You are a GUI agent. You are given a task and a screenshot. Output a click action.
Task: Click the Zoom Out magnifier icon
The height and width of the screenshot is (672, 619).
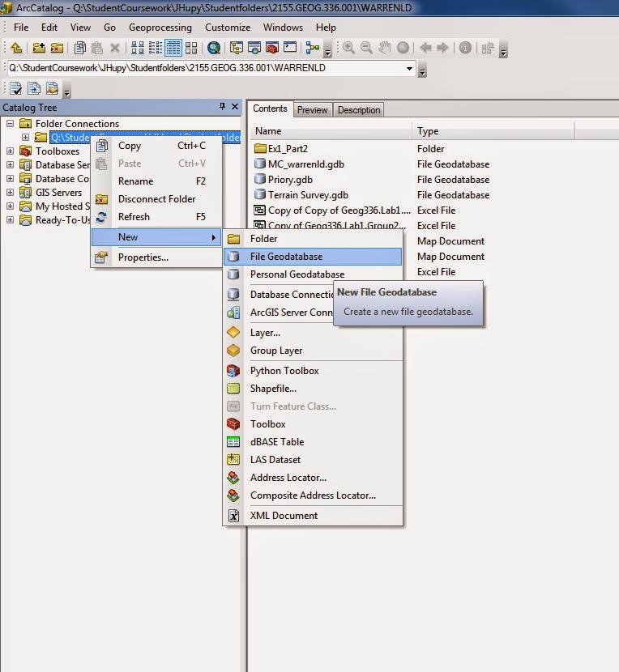coord(366,48)
